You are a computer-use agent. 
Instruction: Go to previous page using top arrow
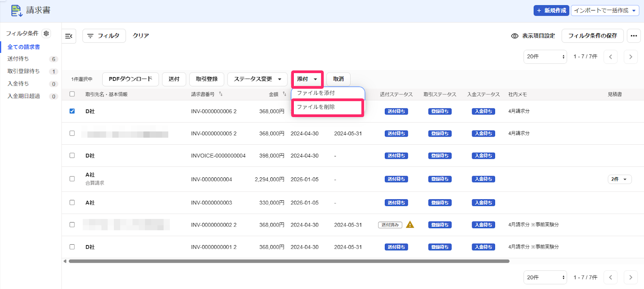pyautogui.click(x=611, y=57)
